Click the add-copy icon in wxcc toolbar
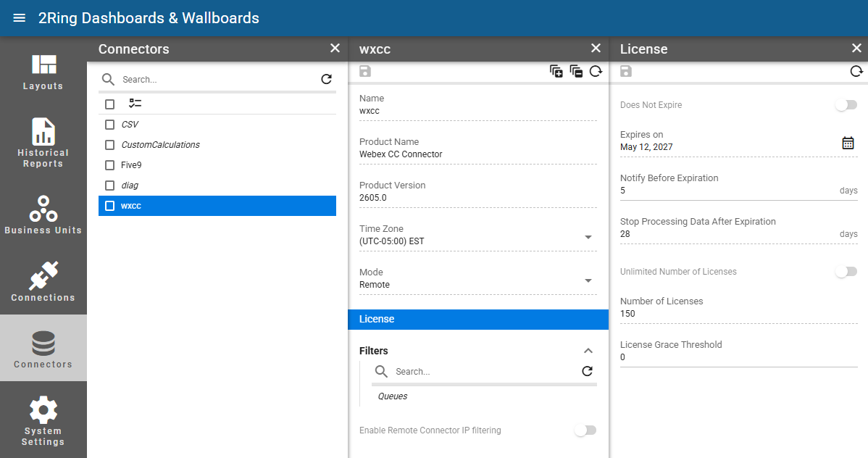 [x=556, y=71]
